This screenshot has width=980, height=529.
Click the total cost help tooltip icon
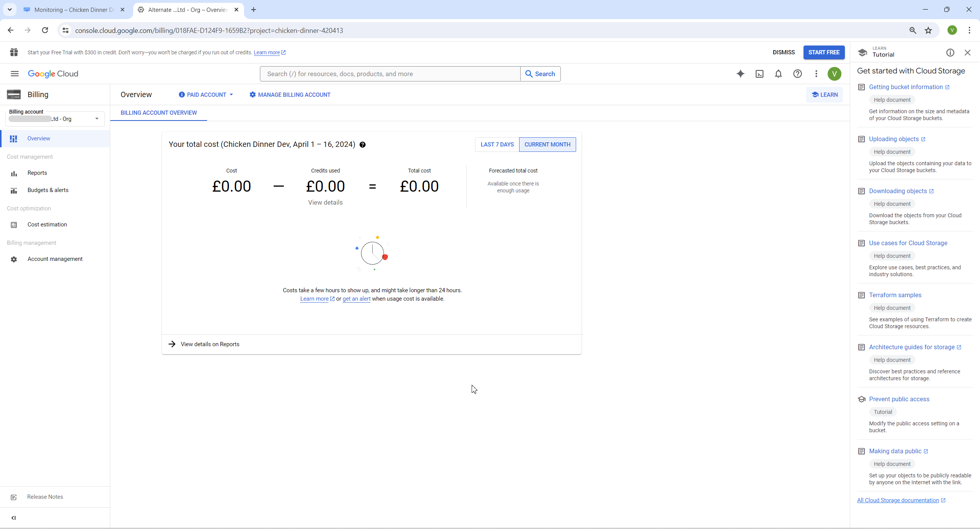pos(363,145)
